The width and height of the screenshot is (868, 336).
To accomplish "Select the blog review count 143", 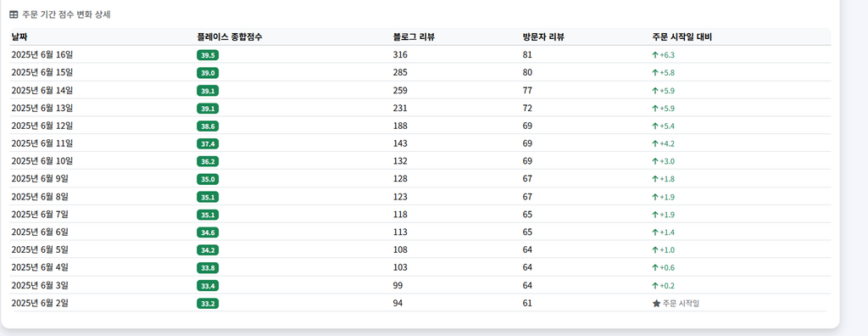I will (400, 143).
